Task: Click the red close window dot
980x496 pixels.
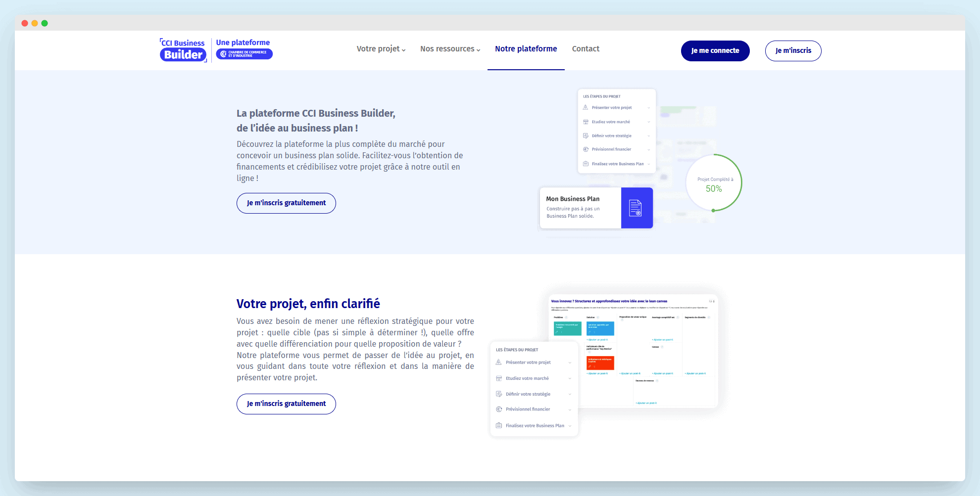Action: [x=25, y=23]
